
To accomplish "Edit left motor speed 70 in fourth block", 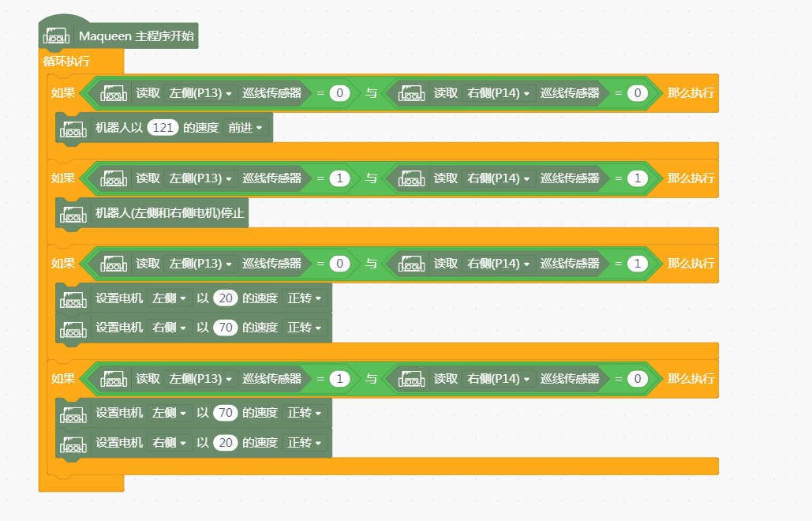I will [225, 414].
